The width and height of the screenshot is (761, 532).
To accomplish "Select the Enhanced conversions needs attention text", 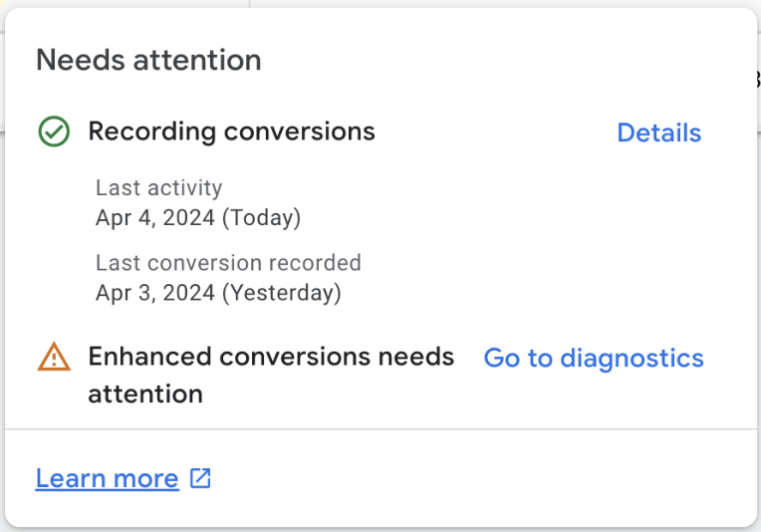I will (x=271, y=376).
